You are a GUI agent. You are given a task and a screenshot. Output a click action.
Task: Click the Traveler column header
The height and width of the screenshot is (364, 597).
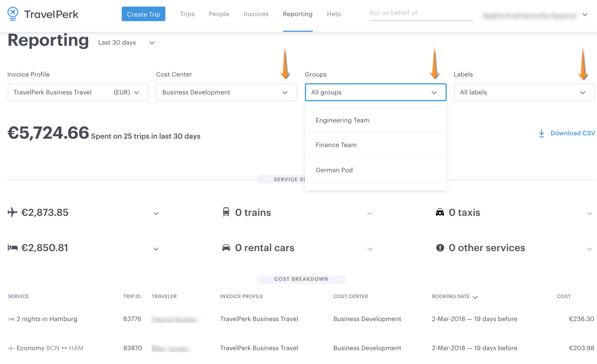pos(164,296)
